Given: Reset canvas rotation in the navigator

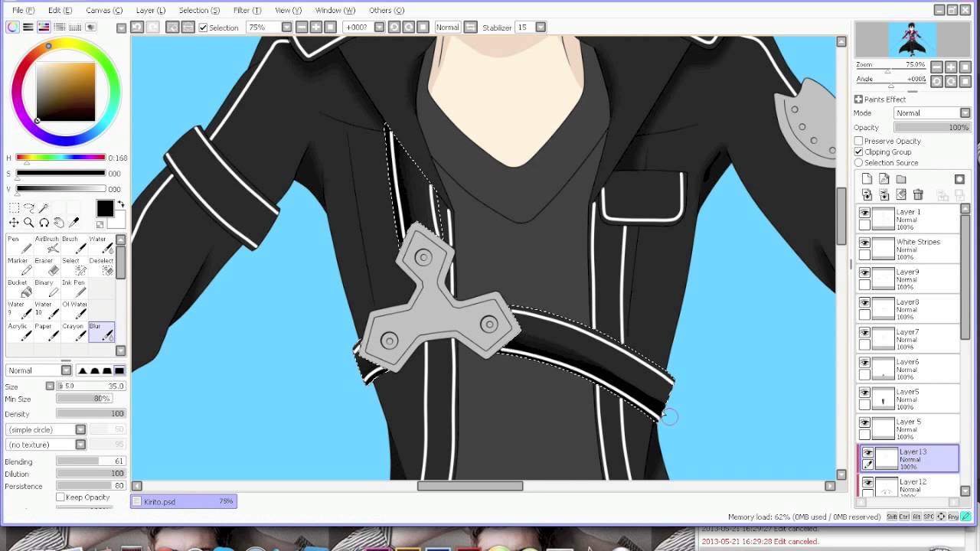Looking at the screenshot, I should coord(964,81).
